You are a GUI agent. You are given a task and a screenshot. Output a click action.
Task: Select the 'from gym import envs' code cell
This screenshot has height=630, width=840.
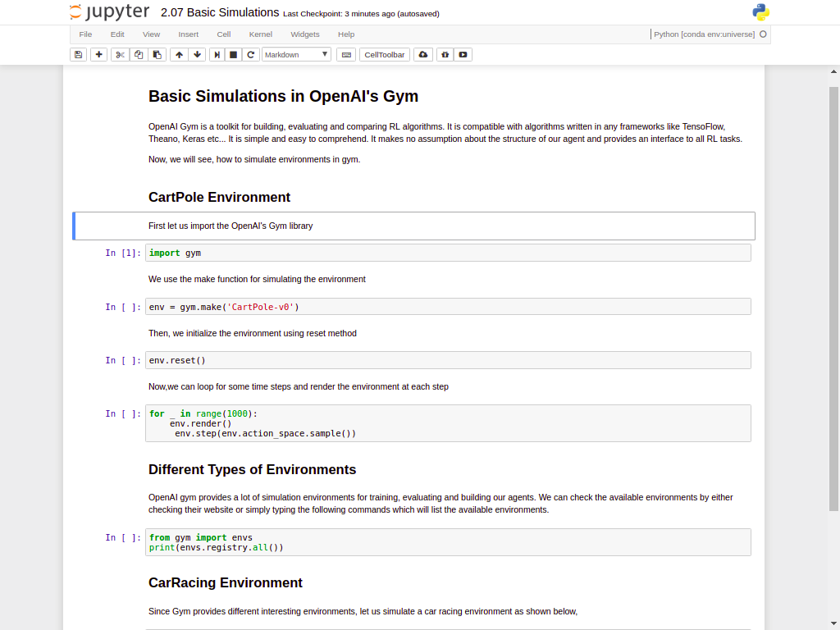(x=448, y=542)
